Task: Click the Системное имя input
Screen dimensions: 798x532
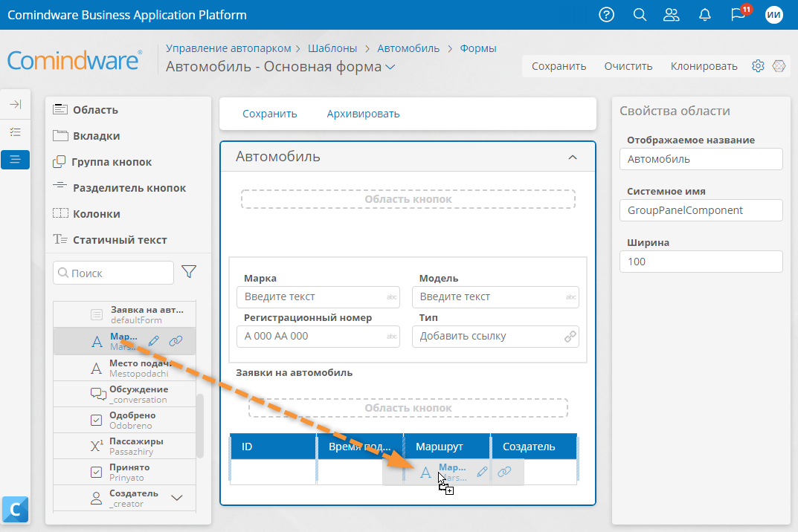Action: click(701, 210)
